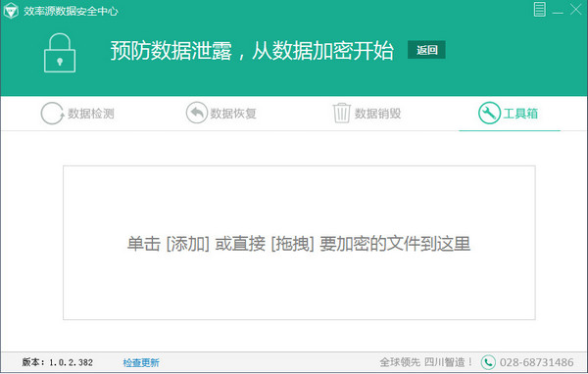Switch to the 数据检测 tab label
This screenshot has height=374, width=588.
point(91,114)
